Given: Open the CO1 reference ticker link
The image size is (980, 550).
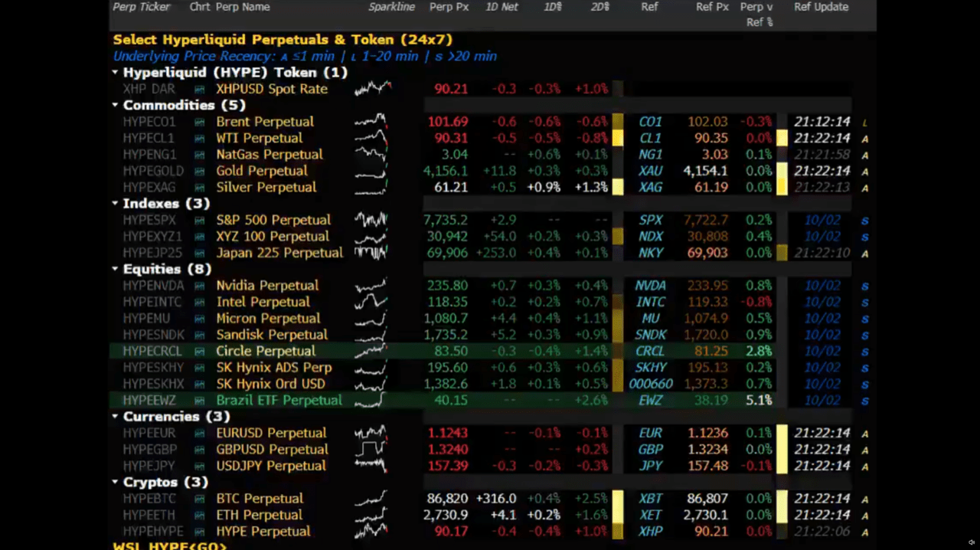Looking at the screenshot, I should click(650, 122).
